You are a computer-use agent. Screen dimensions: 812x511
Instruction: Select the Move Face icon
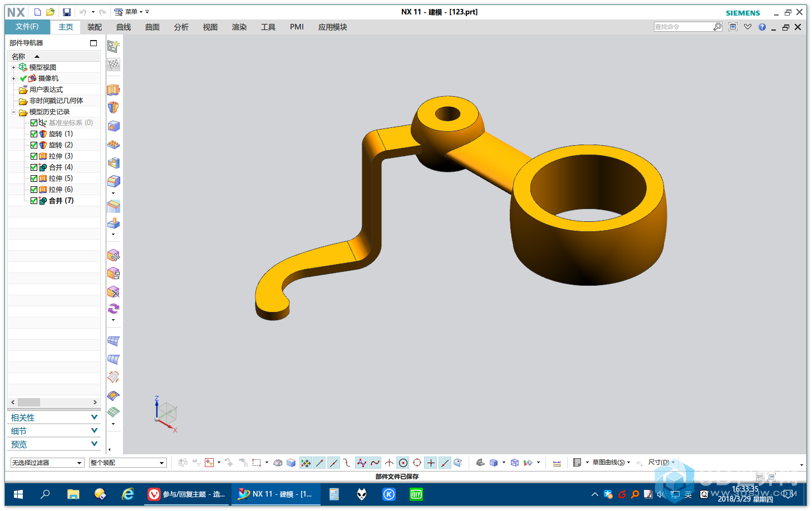(114, 255)
